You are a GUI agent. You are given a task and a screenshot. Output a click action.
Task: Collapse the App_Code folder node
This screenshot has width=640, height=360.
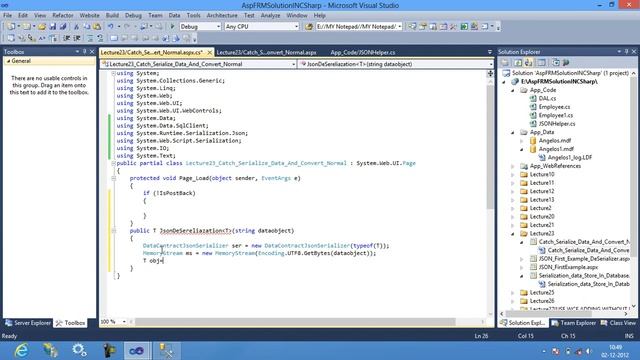[513, 90]
